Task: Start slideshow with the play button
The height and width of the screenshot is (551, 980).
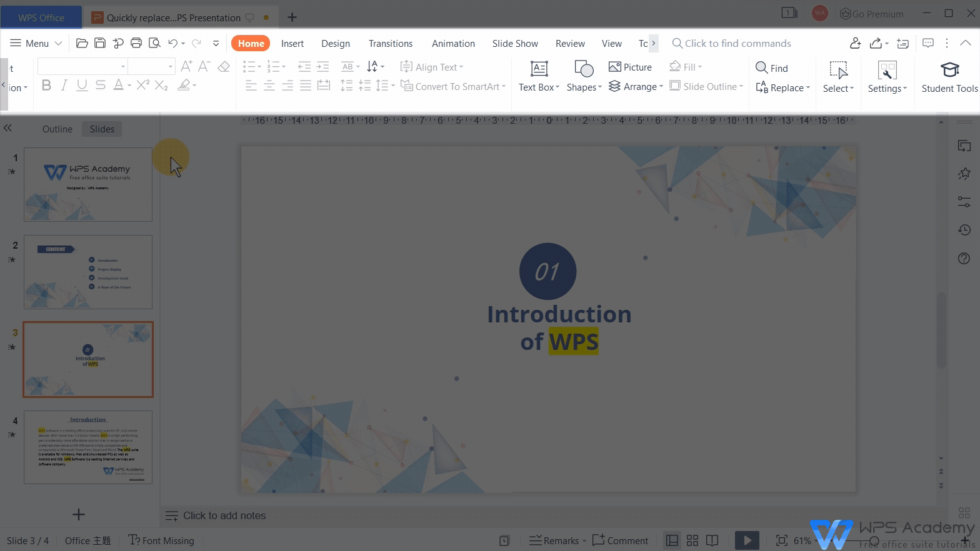Action: tap(747, 540)
